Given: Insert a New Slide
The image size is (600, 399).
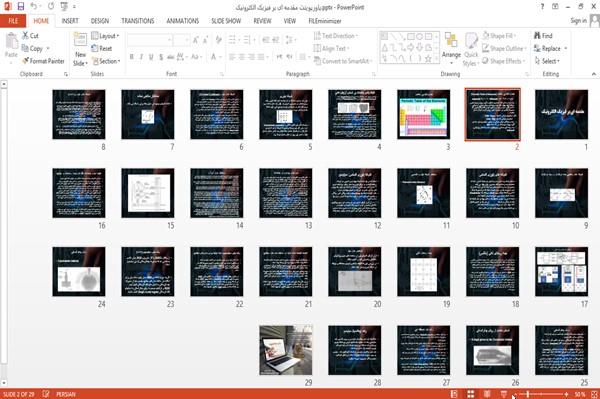Looking at the screenshot, I should [80, 49].
